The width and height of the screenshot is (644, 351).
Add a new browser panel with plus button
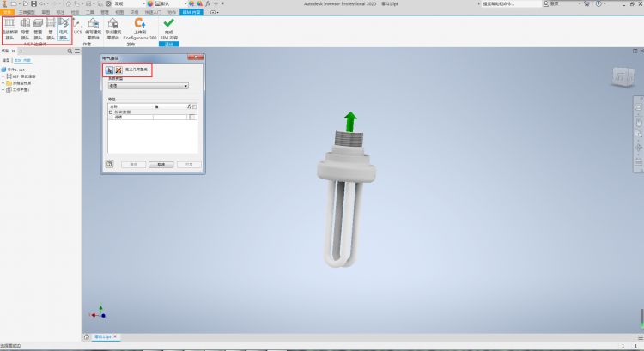[x=21, y=51]
